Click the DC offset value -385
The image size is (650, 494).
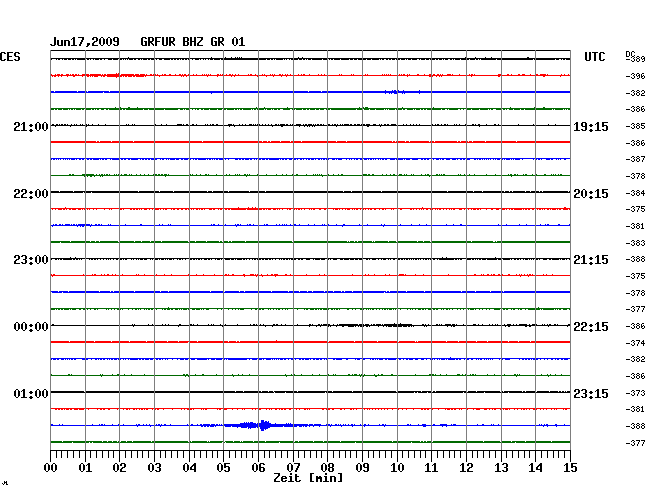(635, 126)
